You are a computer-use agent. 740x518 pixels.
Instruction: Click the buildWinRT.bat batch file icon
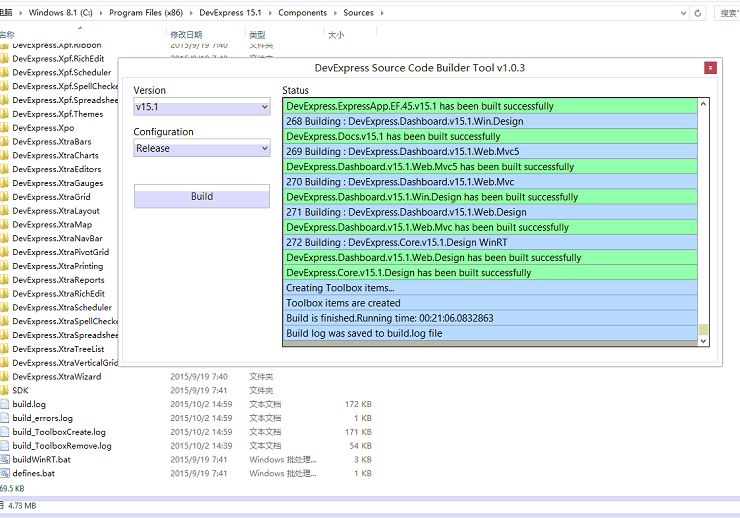tap(5, 459)
